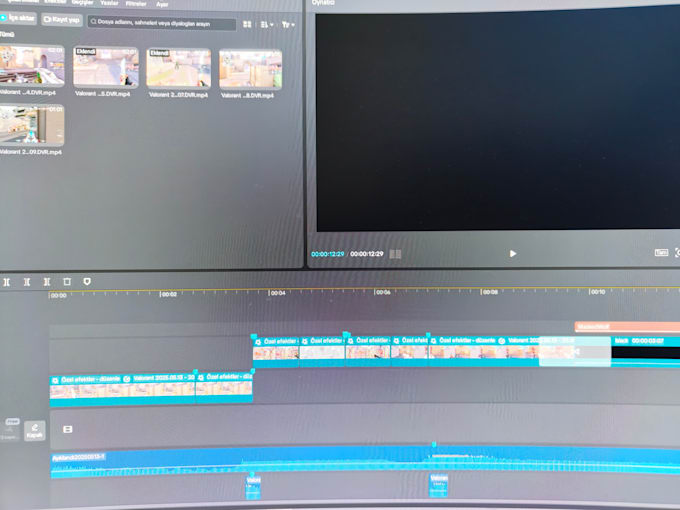Select the first clip on the upper video track

pyautogui.click(x=276, y=352)
